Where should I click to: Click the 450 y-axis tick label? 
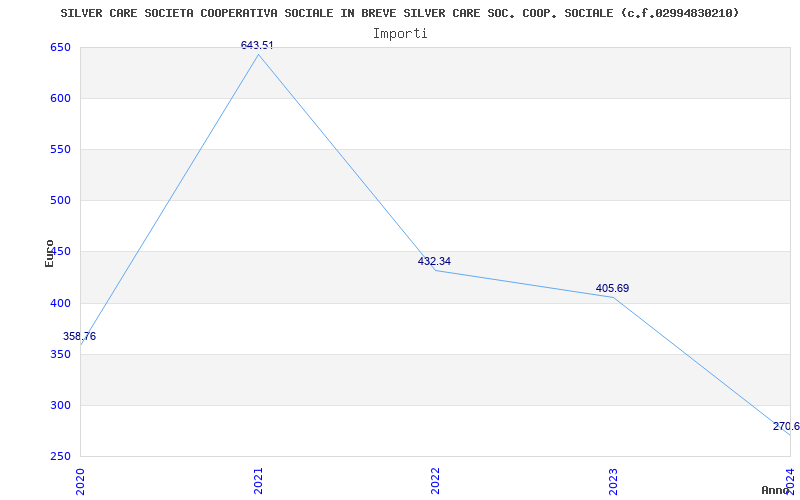62,252
